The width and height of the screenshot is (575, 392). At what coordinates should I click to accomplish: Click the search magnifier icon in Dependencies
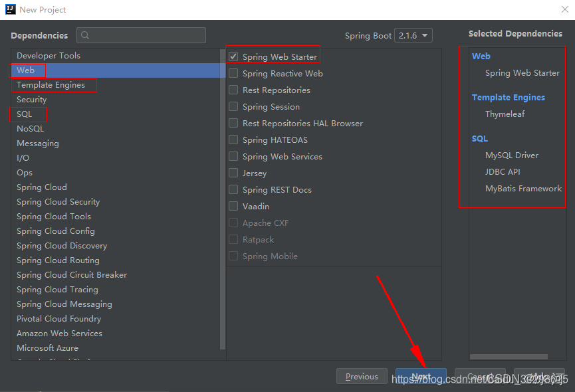85,35
